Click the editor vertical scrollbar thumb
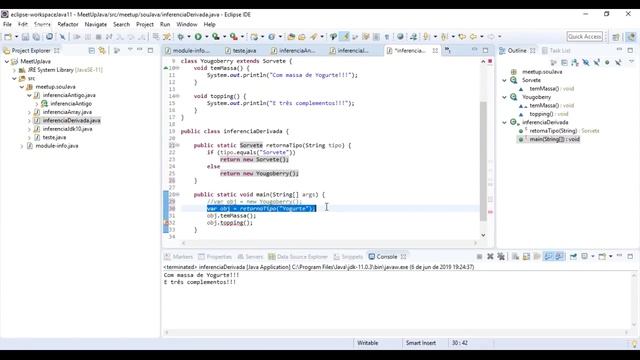This screenshot has width=640, height=360. 483,161
